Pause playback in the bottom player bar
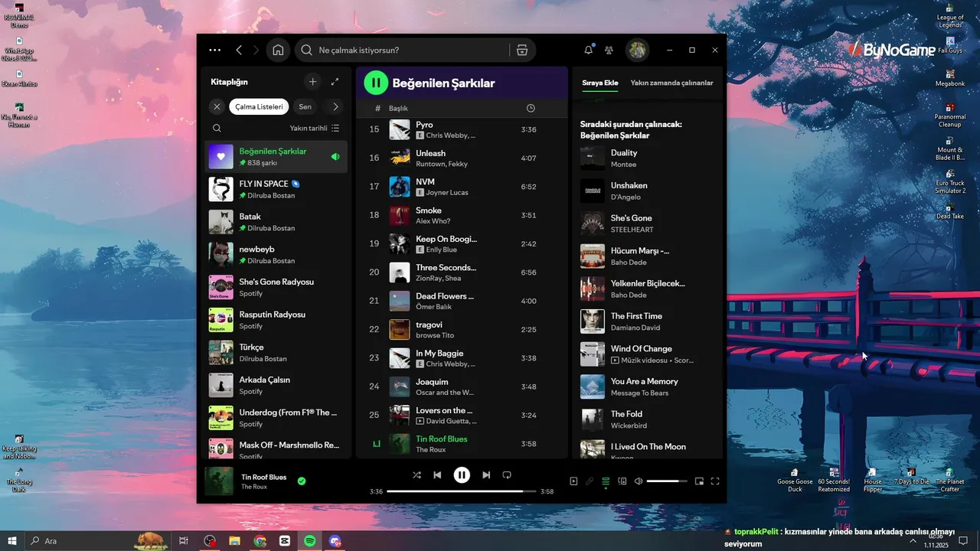Screen dimensions: 980x551 pyautogui.click(x=462, y=474)
